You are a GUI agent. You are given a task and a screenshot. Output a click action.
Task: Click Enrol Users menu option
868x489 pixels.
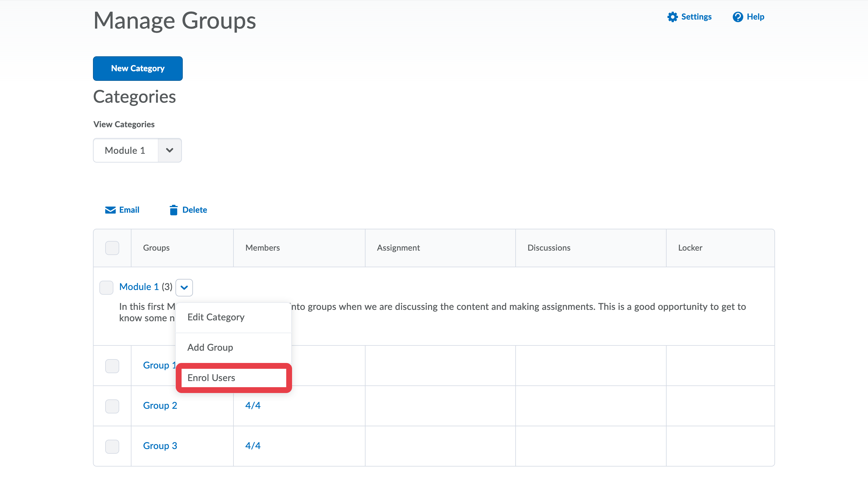pos(211,378)
